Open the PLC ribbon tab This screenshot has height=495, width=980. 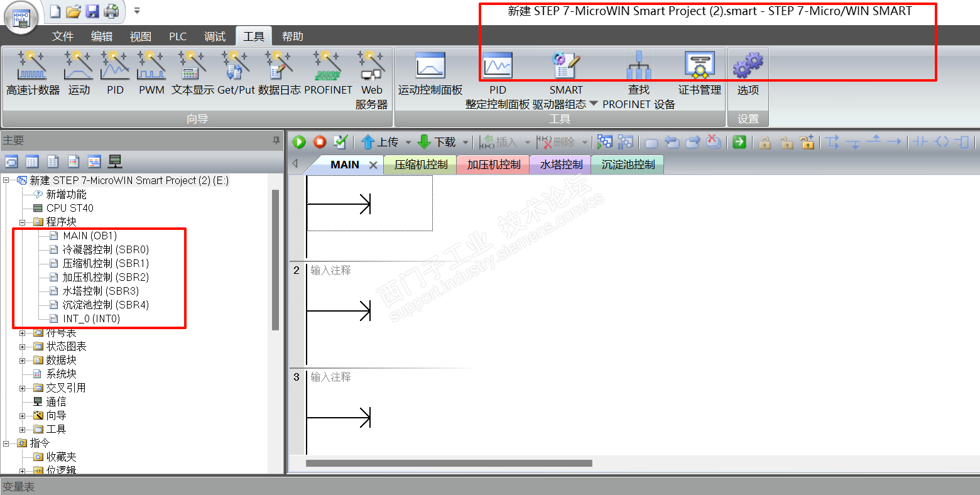click(178, 36)
